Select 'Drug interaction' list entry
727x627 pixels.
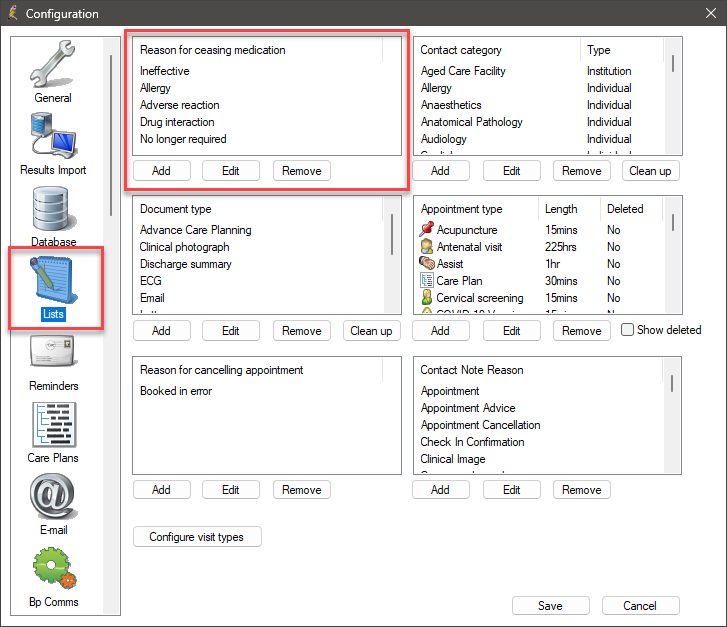click(x=177, y=122)
